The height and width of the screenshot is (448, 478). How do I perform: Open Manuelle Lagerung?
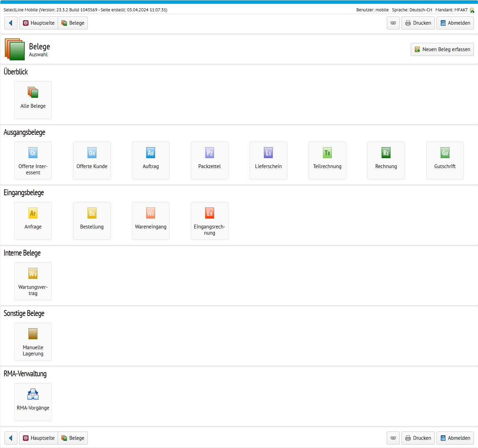tap(33, 342)
